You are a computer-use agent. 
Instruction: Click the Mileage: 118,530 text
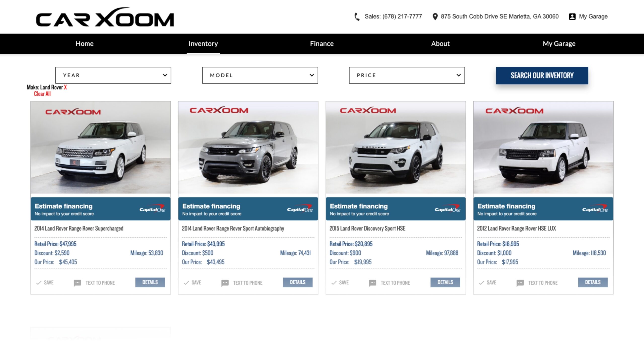(x=589, y=253)
